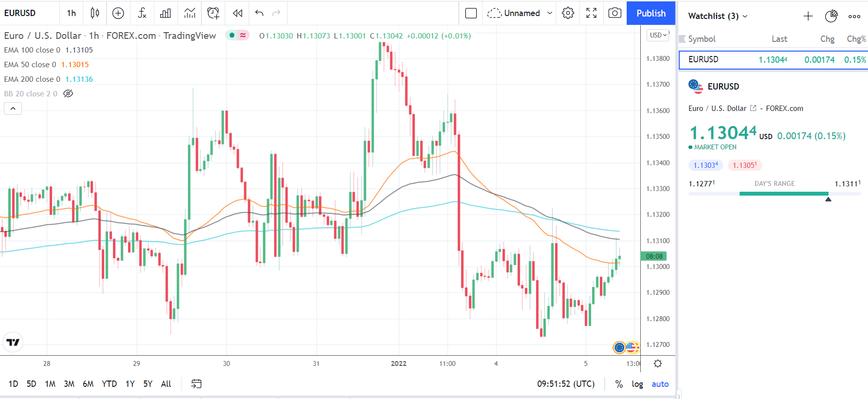Toggle log scale mode

click(637, 384)
